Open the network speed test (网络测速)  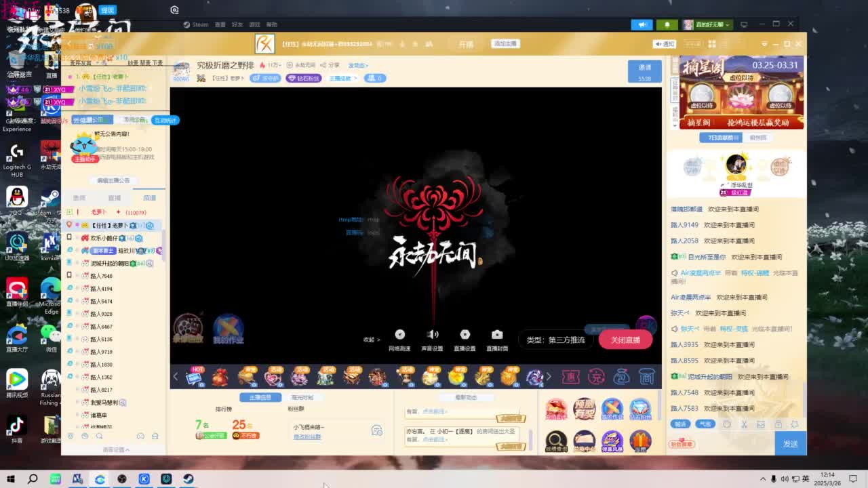(x=399, y=340)
